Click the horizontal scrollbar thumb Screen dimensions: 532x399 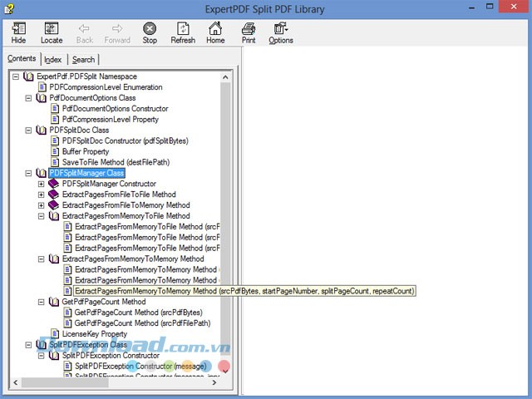pyautogui.click(x=65, y=382)
